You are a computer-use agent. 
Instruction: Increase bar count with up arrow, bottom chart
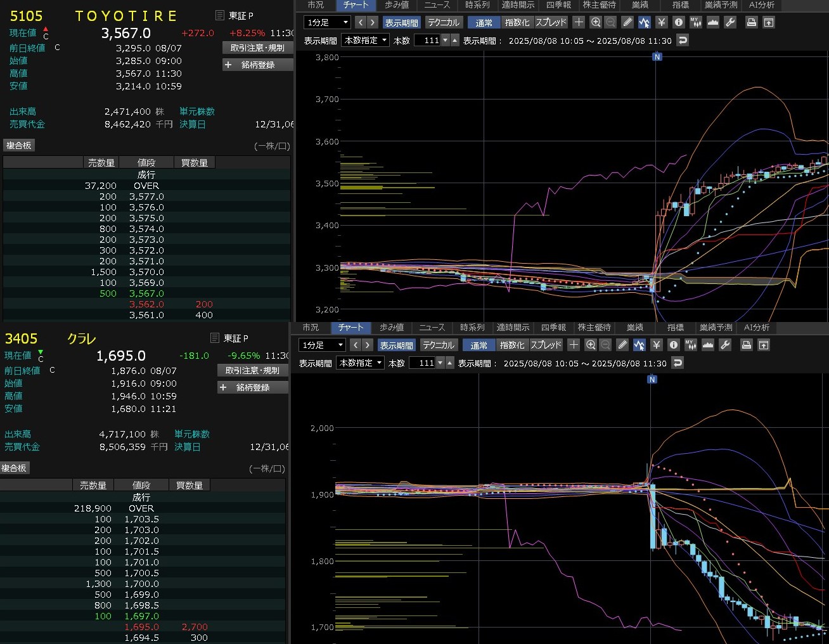coord(449,363)
